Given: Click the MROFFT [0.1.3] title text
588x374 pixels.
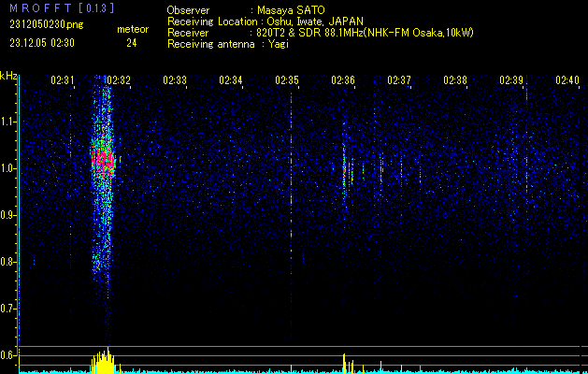Looking at the screenshot, I should (x=62, y=8).
